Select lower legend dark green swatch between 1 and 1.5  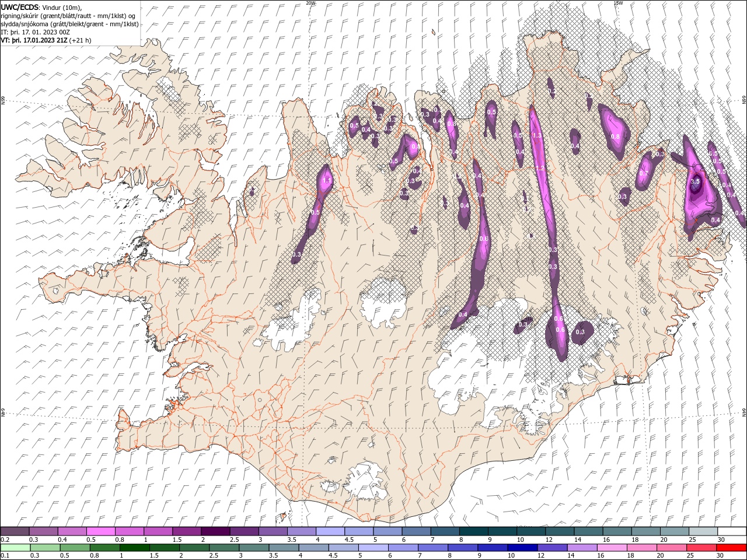click(x=134, y=548)
